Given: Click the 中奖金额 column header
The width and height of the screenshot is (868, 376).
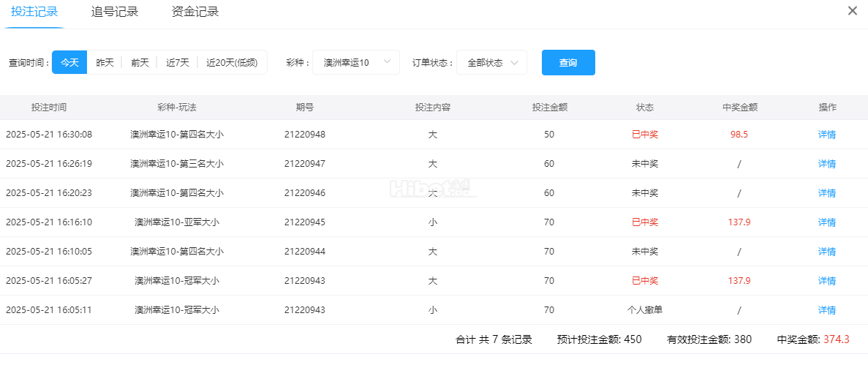Looking at the screenshot, I should coord(739,108).
